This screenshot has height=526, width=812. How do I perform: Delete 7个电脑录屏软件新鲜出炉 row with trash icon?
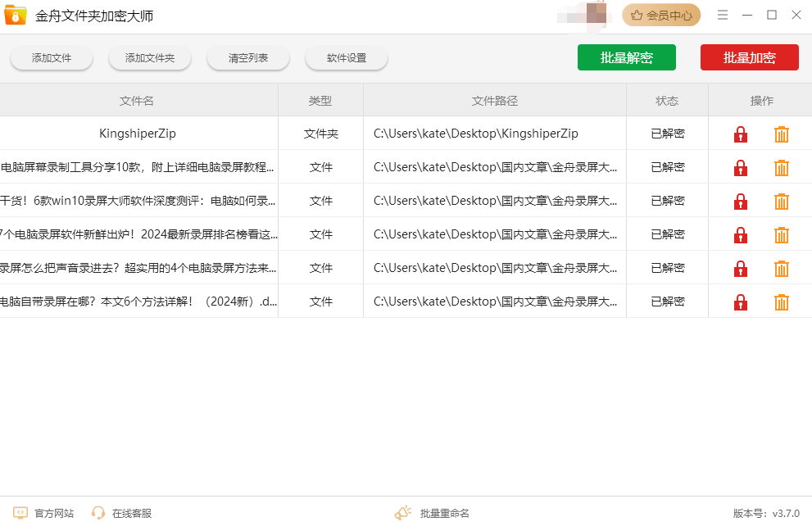tap(782, 235)
